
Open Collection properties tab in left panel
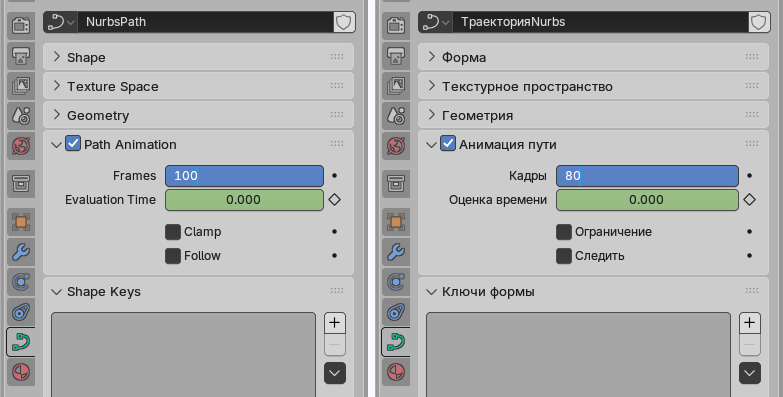(x=21, y=183)
